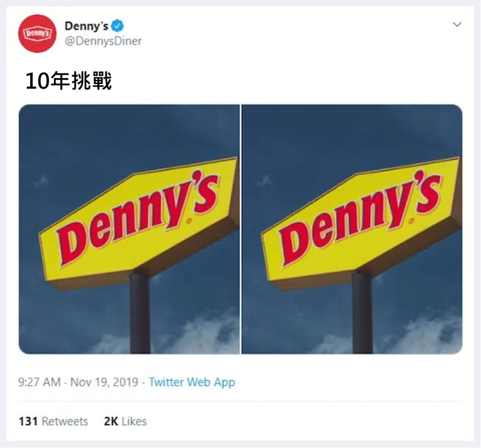Open the right Denny's sign photo

352,229
